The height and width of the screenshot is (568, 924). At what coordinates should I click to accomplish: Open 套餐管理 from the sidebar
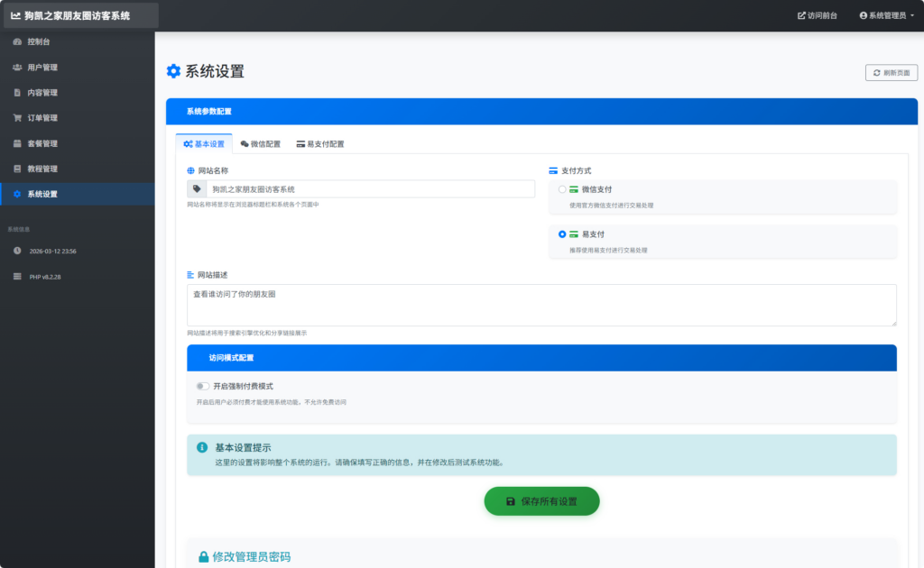tap(41, 142)
